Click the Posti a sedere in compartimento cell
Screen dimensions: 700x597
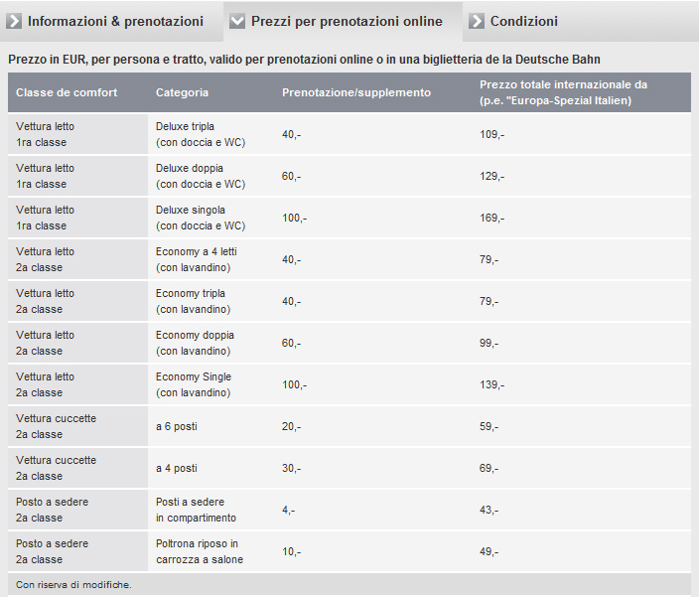[x=196, y=510]
